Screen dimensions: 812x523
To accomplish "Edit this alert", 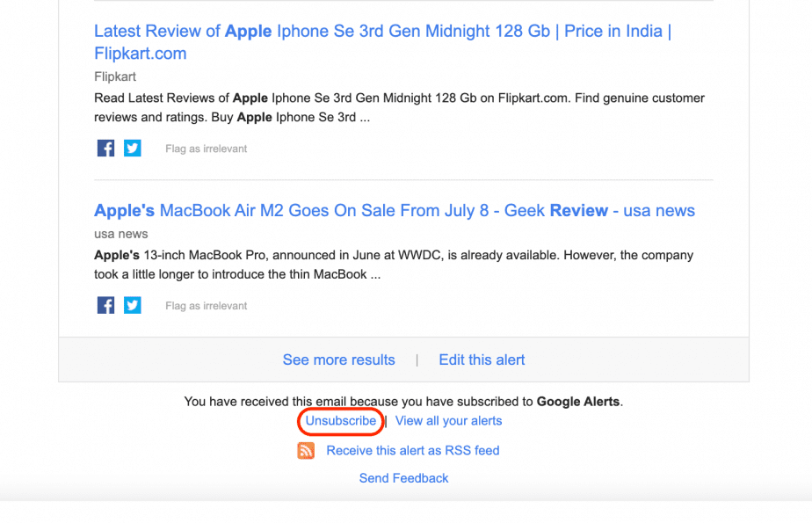I will (x=482, y=360).
